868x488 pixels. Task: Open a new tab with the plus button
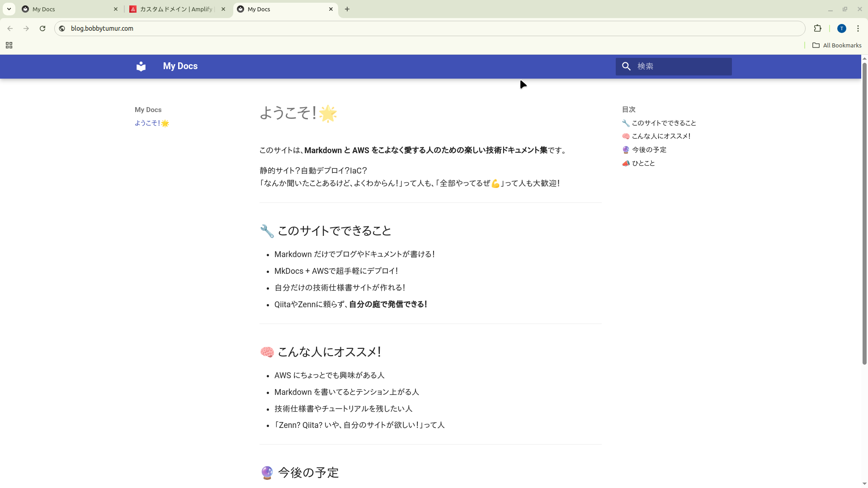pyautogui.click(x=347, y=9)
